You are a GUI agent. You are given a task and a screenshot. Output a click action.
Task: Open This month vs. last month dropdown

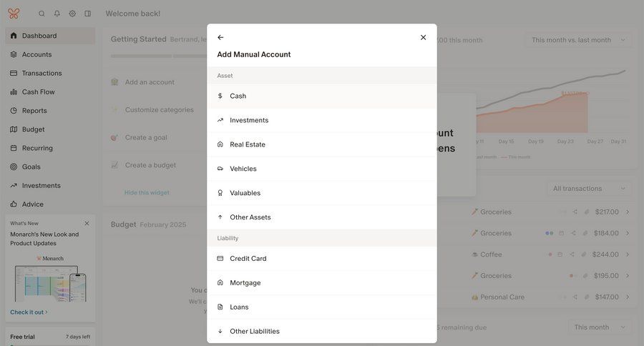[579, 40]
